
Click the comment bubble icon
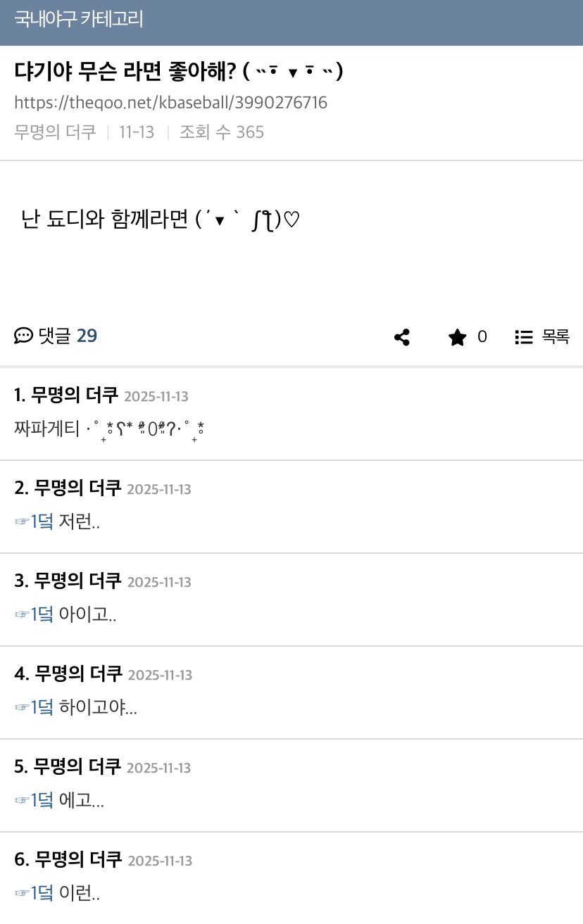pyautogui.click(x=23, y=336)
